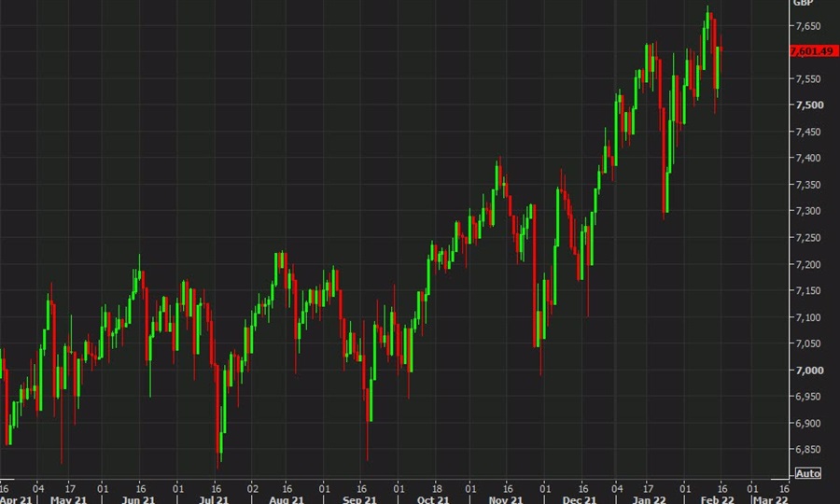This screenshot has width=840, height=504.
Task: Select the red 7,601.49 current price label
Action: coord(812,51)
